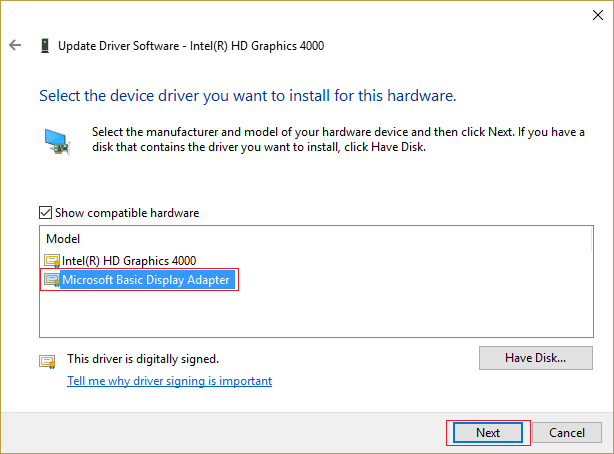Viewport: 614px width, 454px height.
Task: Open Tell me why driver signing is important
Action: click(169, 381)
